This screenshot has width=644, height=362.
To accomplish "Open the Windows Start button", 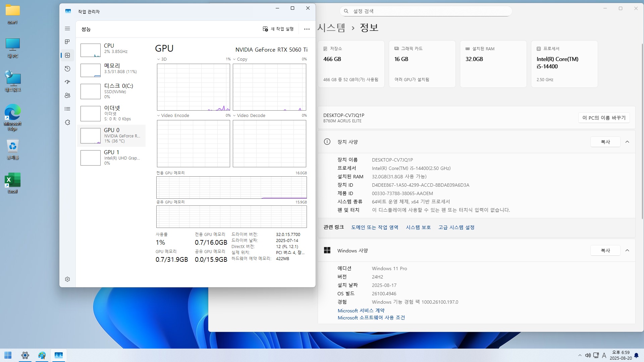I will click(x=8, y=355).
